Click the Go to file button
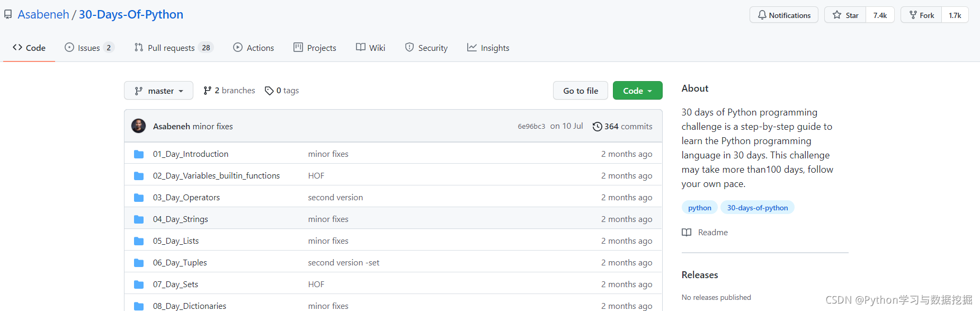 (x=581, y=91)
